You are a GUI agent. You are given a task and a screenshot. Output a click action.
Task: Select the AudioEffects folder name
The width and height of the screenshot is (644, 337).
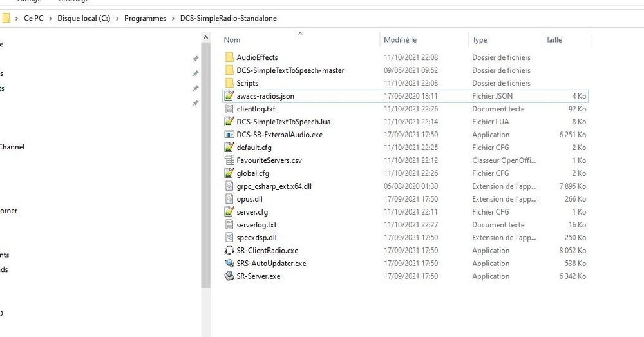pyautogui.click(x=257, y=57)
